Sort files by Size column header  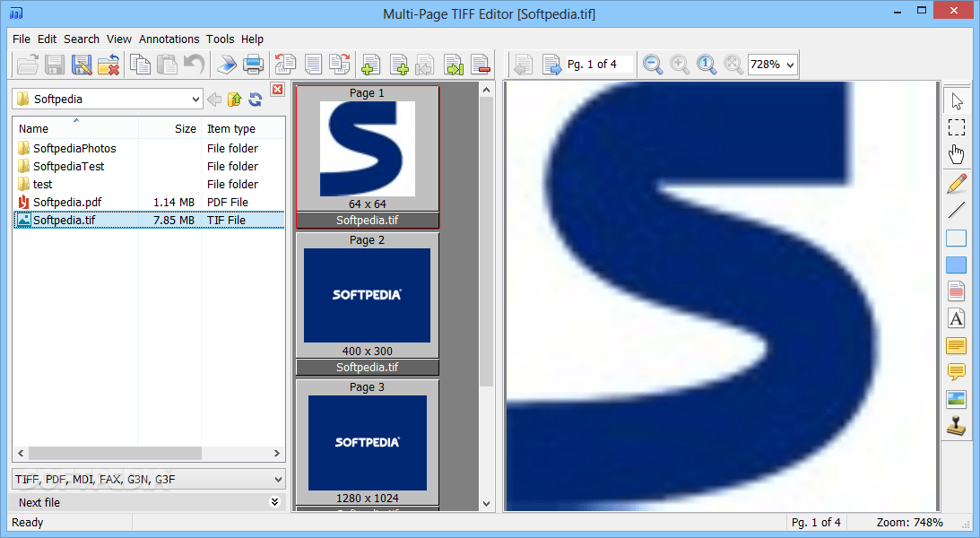(x=170, y=129)
